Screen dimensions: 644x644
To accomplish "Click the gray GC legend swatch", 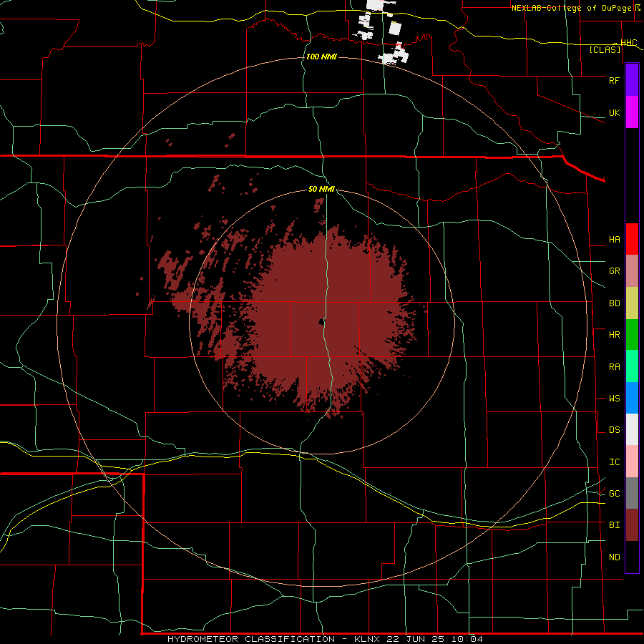I will coord(632,493).
